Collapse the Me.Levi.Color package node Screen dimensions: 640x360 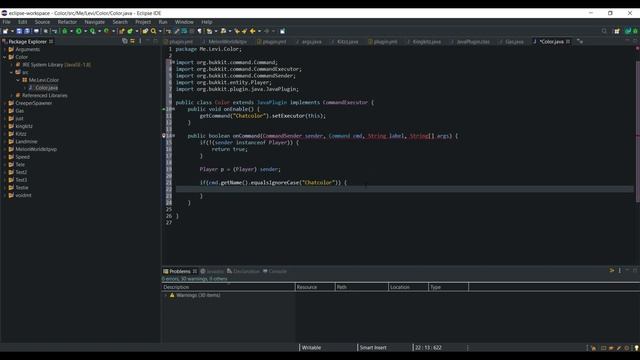click(18, 80)
